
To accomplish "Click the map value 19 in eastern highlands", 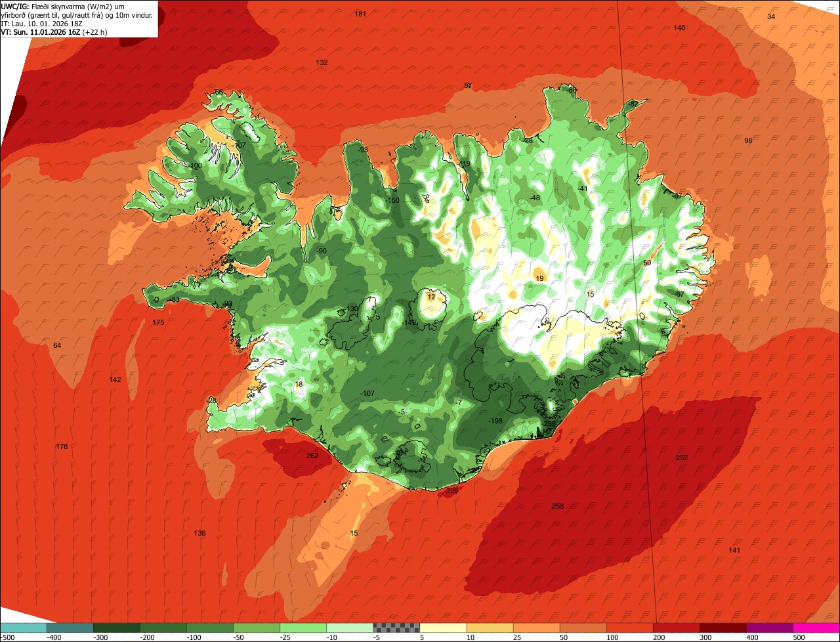I will click(540, 278).
